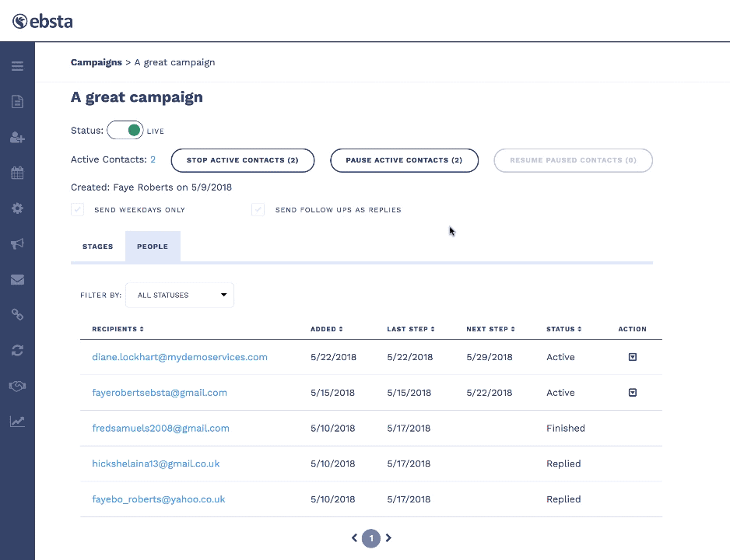
Task: Toggle Send Weekdays Only checkbox
Action: pos(78,210)
